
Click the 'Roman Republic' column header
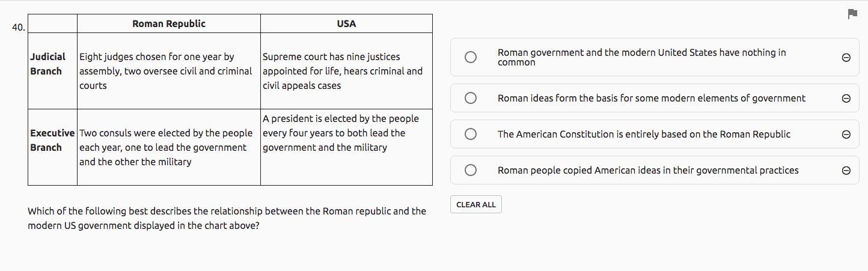(x=168, y=23)
